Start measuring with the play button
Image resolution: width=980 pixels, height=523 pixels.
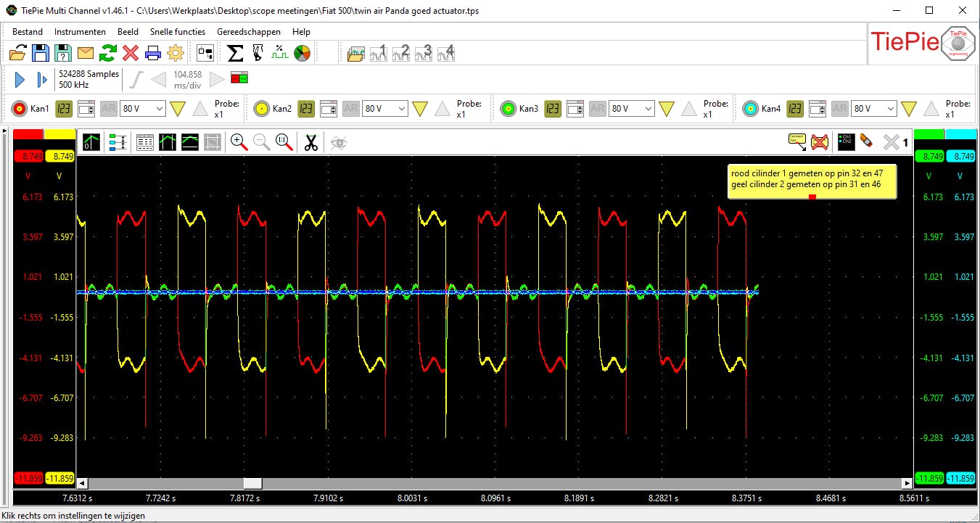(x=20, y=80)
